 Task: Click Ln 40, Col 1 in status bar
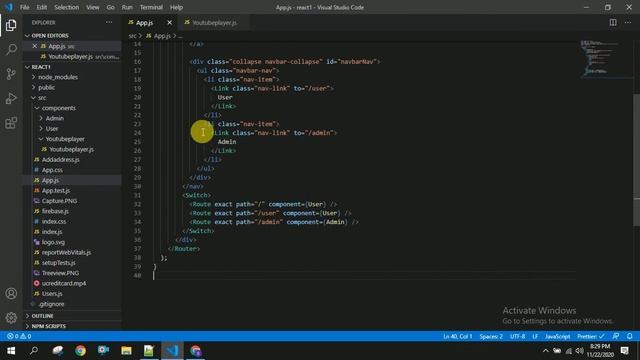458,336
